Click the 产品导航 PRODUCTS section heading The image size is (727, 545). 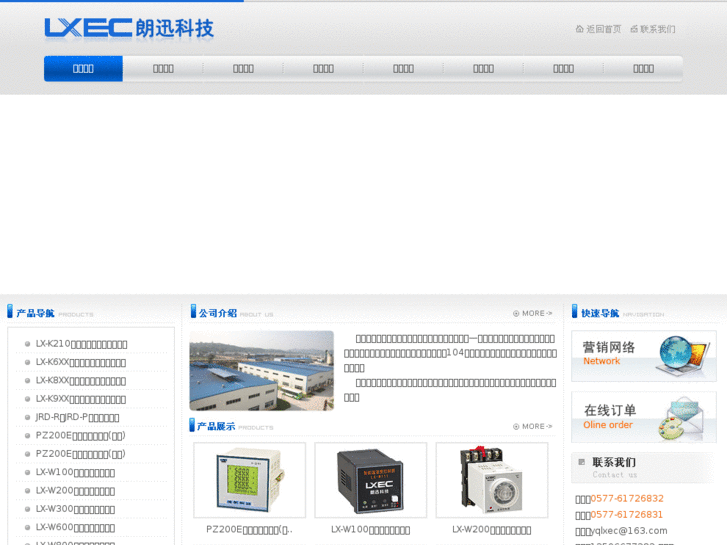[x=51, y=313]
